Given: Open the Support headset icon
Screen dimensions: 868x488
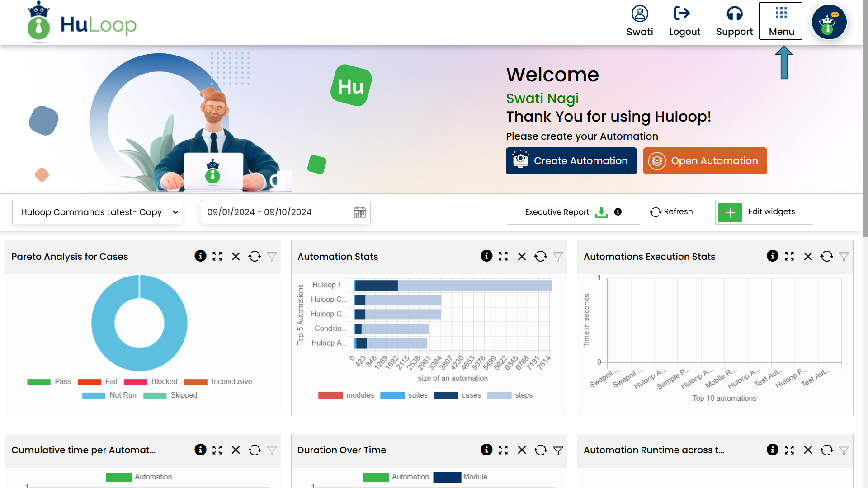Looking at the screenshot, I should [x=735, y=14].
